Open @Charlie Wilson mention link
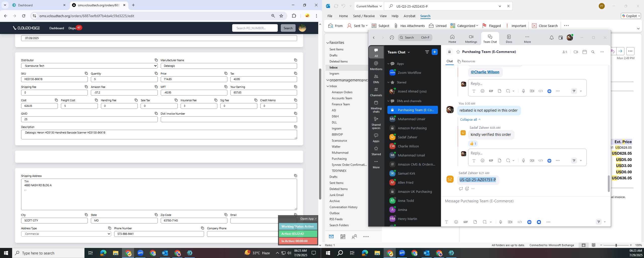This screenshot has width=644, height=258. [485, 72]
